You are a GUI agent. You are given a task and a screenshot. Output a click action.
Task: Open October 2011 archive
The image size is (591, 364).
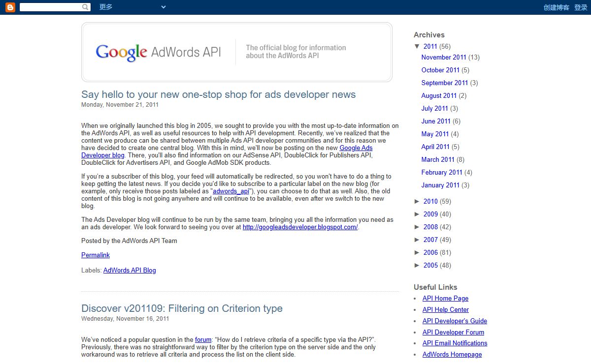(x=440, y=70)
